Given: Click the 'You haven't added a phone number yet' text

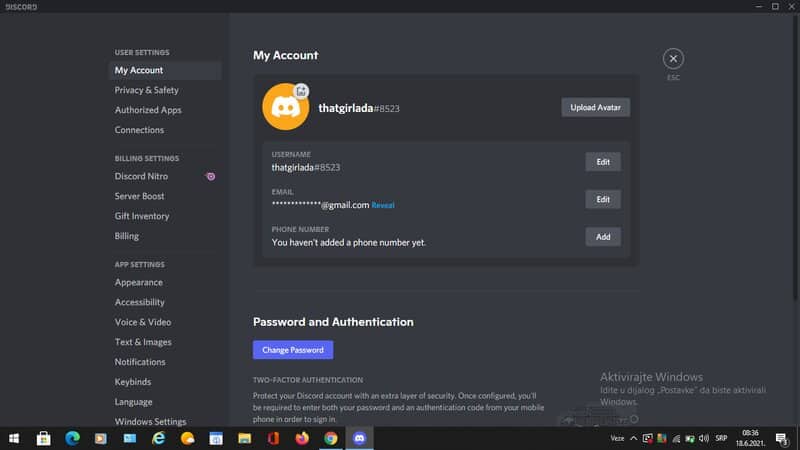Looking at the screenshot, I should [x=348, y=243].
